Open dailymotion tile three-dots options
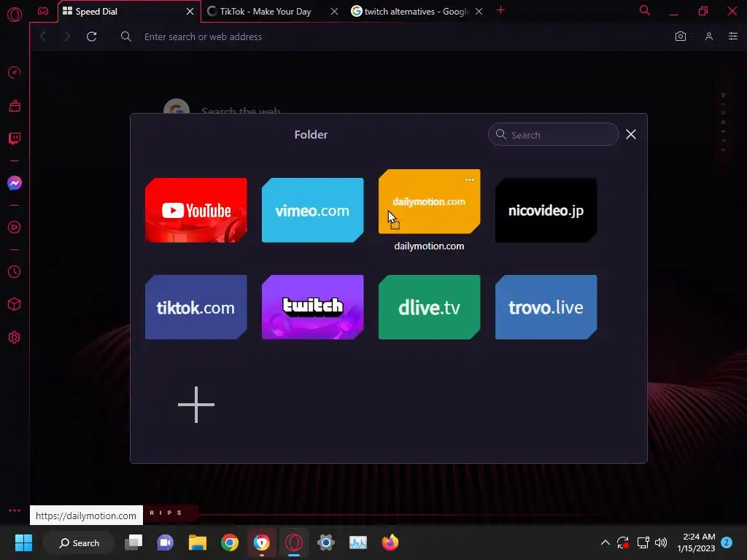Image resolution: width=747 pixels, height=560 pixels. click(x=469, y=179)
